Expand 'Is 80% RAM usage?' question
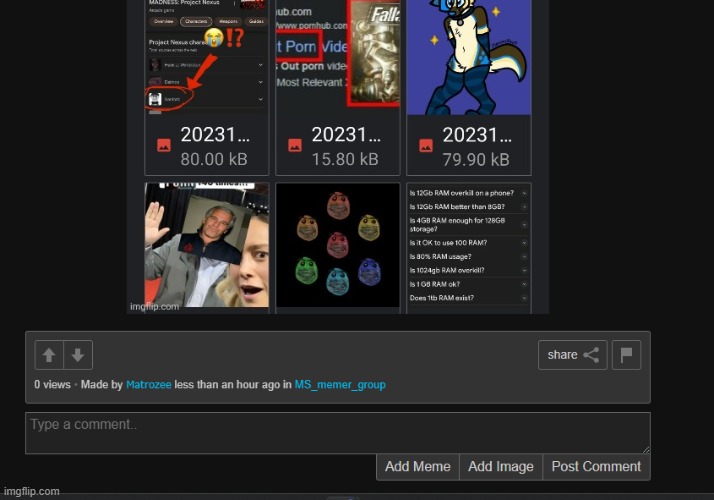 point(469,257)
